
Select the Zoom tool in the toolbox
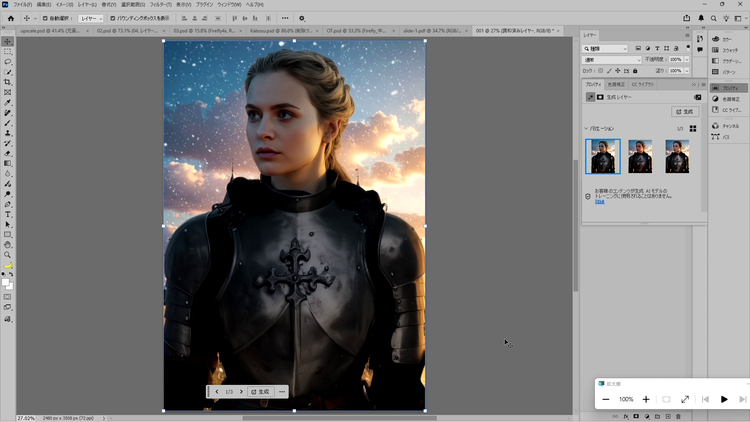[x=7, y=255]
